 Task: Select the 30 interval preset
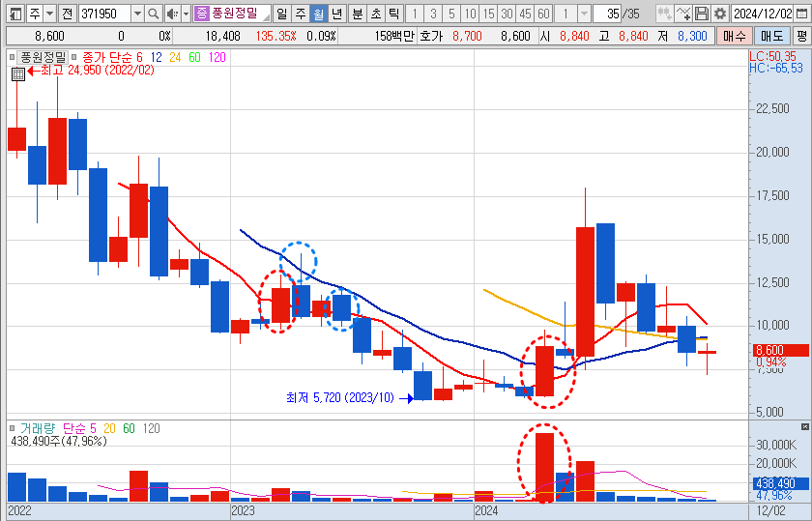[x=507, y=14]
